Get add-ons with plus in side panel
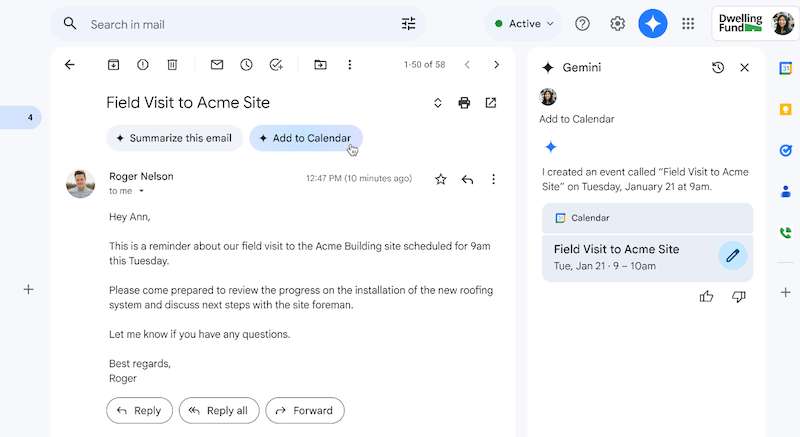The height and width of the screenshot is (437, 800). point(786,293)
